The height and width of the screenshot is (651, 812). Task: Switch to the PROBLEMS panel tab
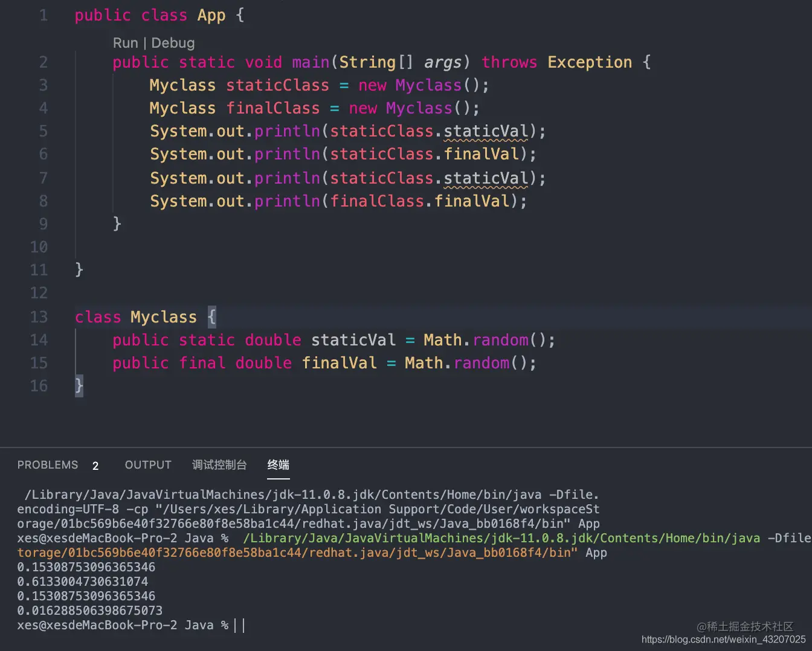48,465
